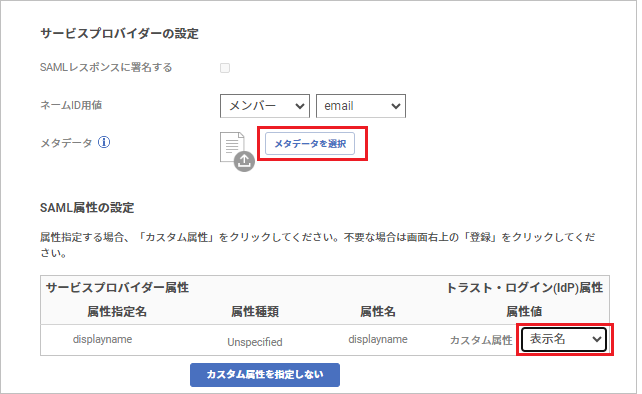Viewport: 642px width, 394px height.
Task: Open the 表示名 attribute value dropdown
Action: click(564, 340)
